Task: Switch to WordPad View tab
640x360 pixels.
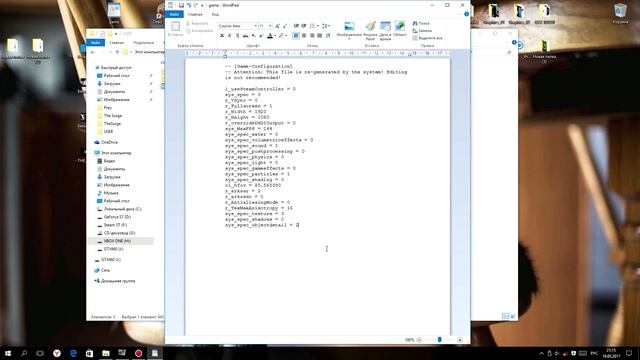Action: (215, 14)
